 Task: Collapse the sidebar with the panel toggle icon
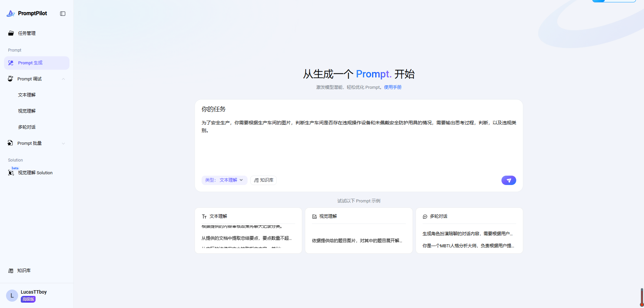(x=63, y=14)
